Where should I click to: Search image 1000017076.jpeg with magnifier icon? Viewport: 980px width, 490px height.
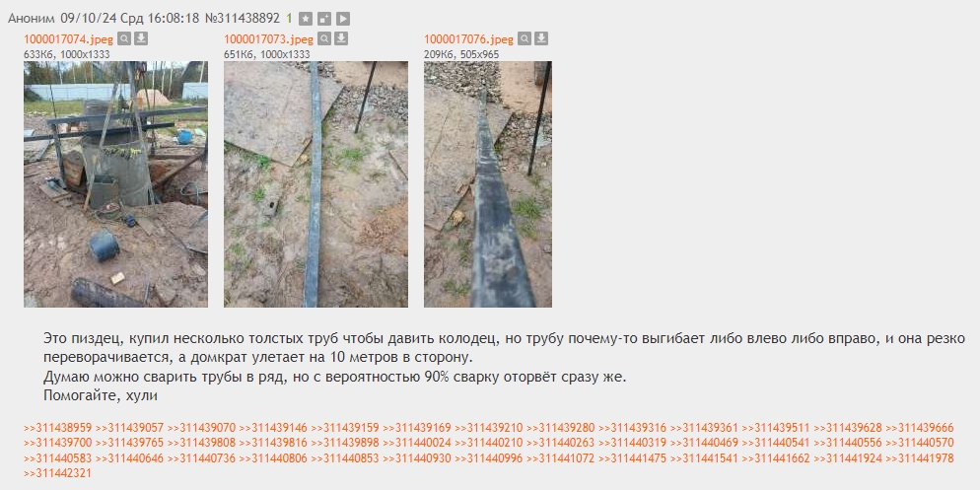pos(525,38)
